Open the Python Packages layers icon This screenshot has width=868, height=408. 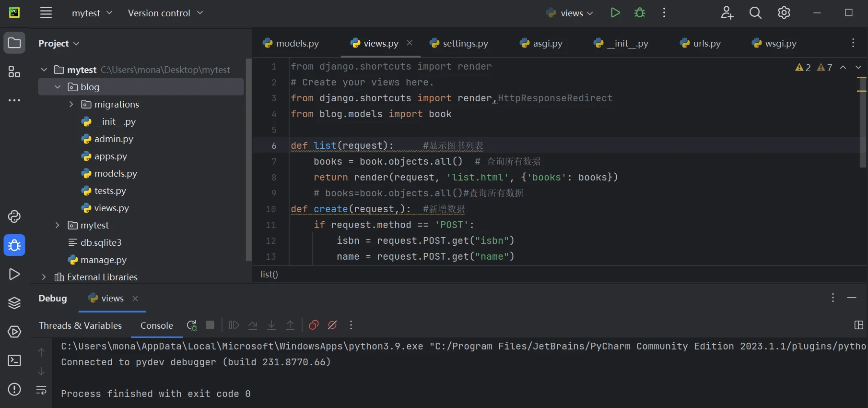(14, 303)
